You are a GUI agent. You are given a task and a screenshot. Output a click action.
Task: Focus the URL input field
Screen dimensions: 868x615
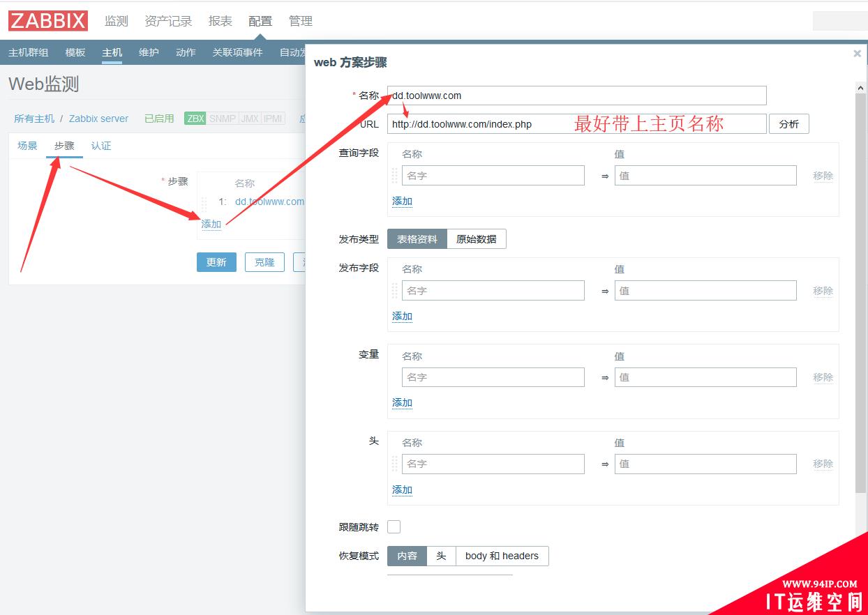(577, 124)
